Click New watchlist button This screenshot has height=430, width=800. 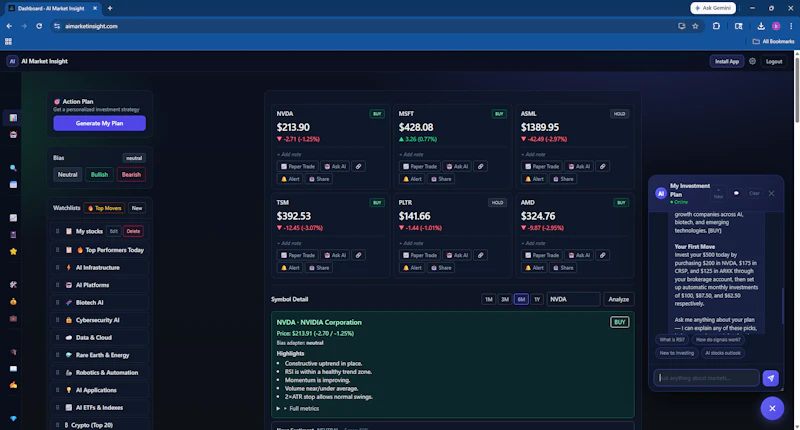[137, 208]
